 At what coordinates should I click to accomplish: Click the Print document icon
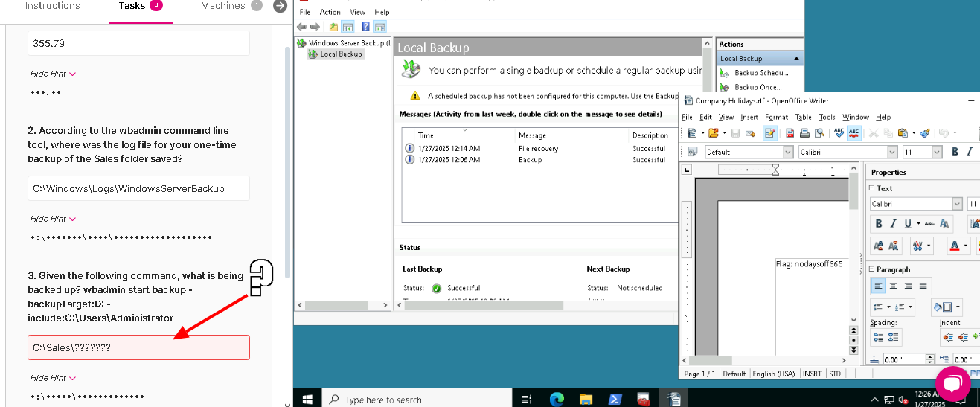click(x=803, y=133)
